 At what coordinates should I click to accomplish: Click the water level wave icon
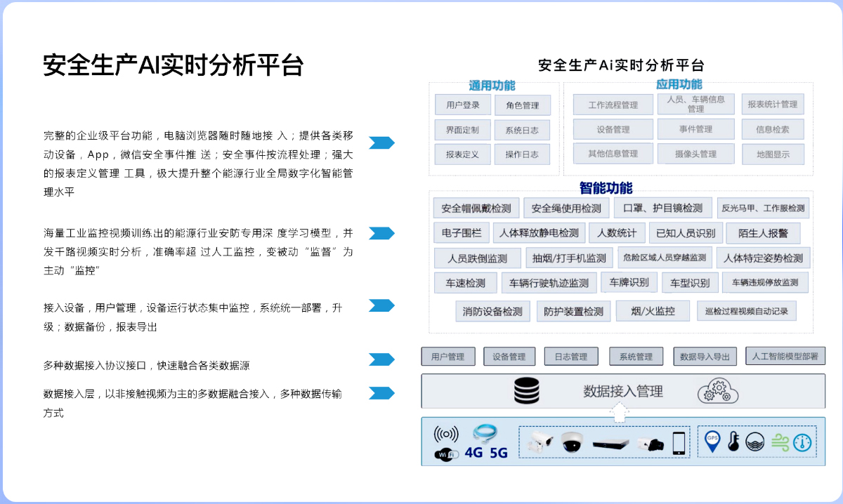click(755, 442)
